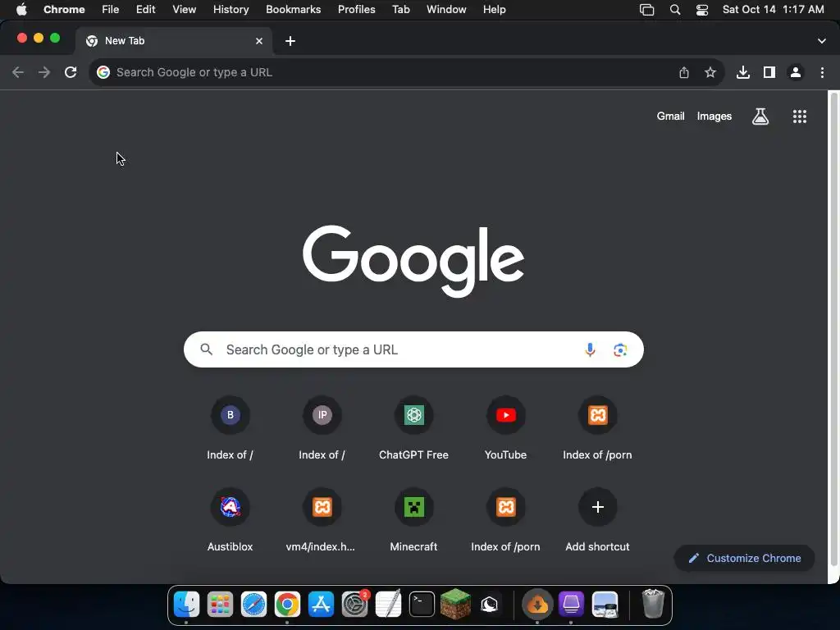Open Chrome's three-dot menu
This screenshot has height=630, width=840.
click(x=822, y=72)
